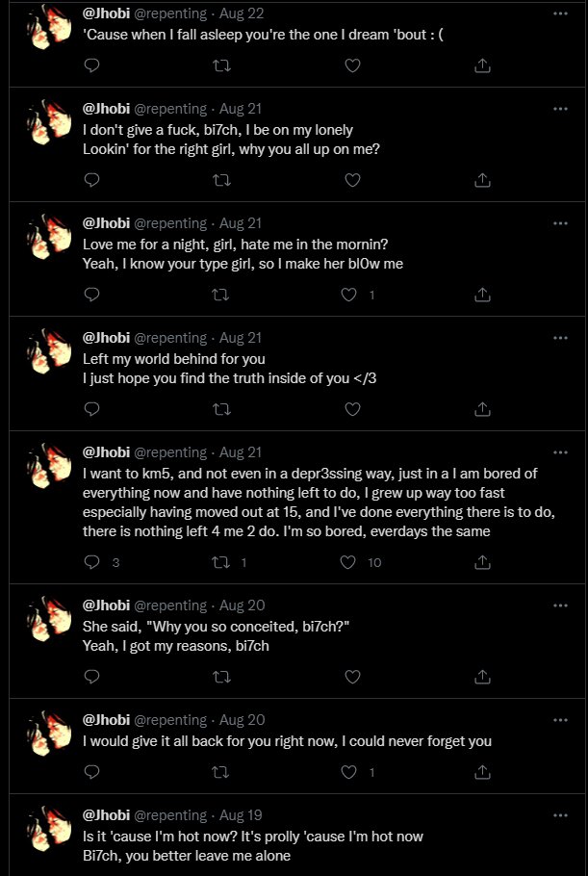588x876 pixels.
Task: Open @repenting handle on Aug 22 tweet
Action: pyautogui.click(x=169, y=14)
